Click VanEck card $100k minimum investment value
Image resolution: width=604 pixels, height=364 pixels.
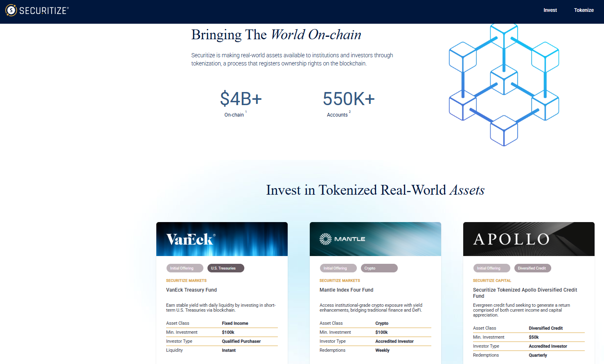pyautogui.click(x=228, y=332)
